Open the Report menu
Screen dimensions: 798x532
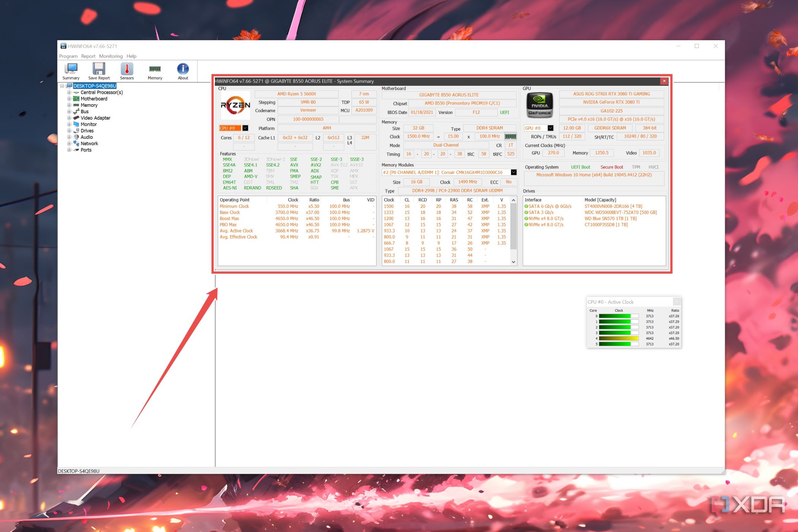88,56
